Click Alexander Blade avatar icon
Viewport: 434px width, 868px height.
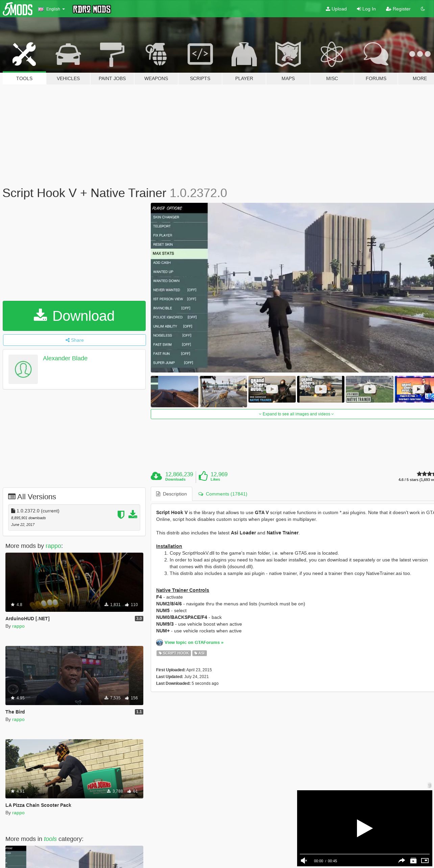[23, 369]
